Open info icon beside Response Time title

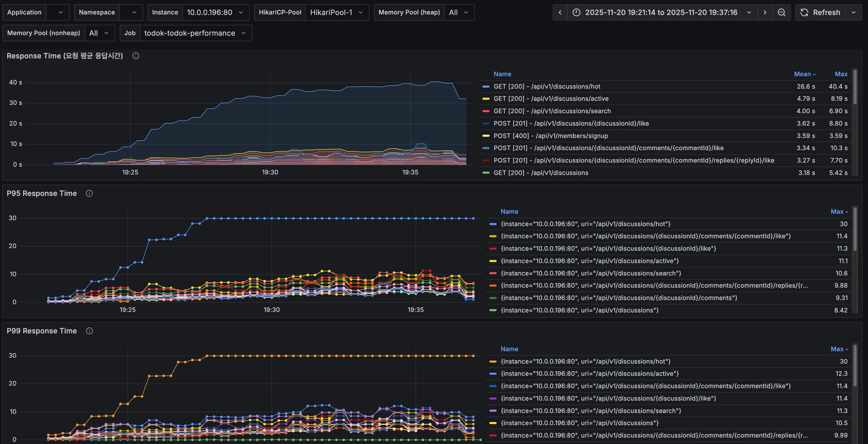tap(136, 56)
